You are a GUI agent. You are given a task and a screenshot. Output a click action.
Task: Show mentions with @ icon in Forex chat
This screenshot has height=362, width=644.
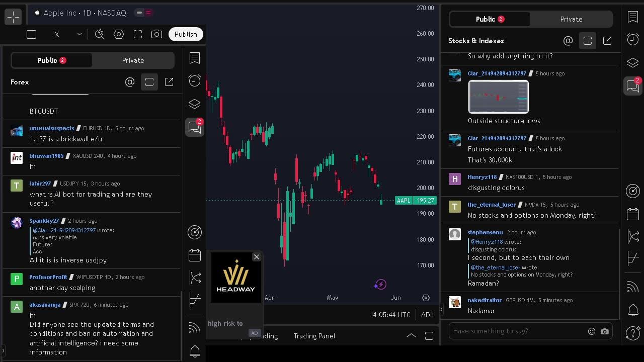tap(130, 82)
